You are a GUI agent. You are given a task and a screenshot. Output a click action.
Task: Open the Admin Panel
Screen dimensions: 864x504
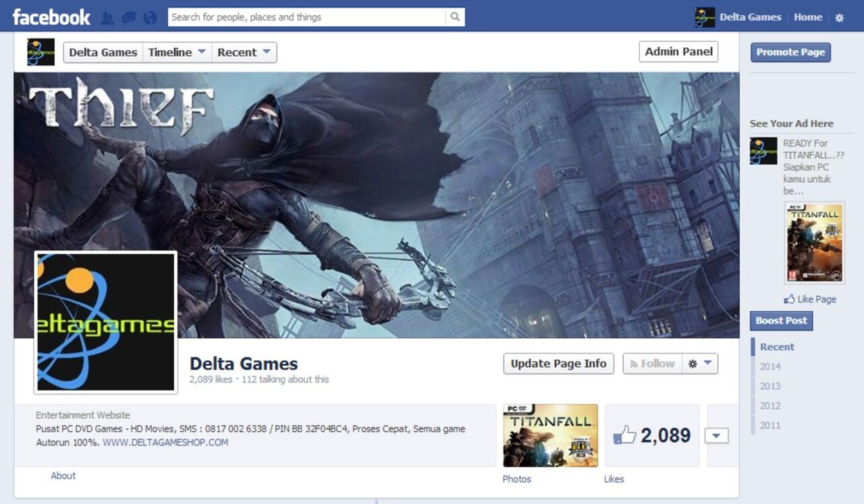click(678, 52)
